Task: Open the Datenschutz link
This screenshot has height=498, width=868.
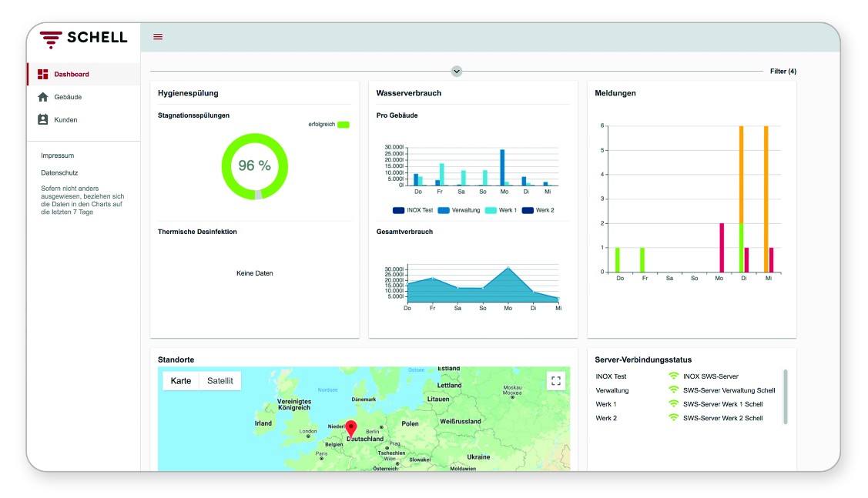Action: point(59,172)
